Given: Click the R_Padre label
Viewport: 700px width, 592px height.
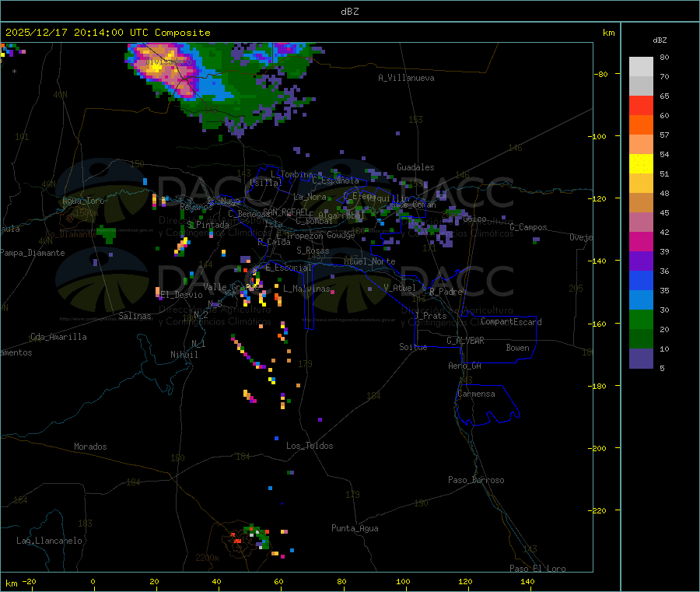Looking at the screenshot, I should click(x=446, y=292).
